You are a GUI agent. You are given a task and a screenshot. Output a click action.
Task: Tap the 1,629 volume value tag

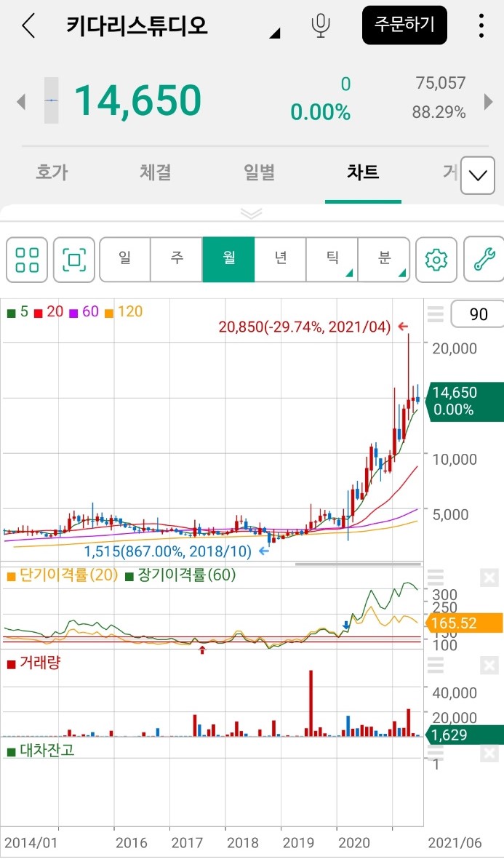465,735
